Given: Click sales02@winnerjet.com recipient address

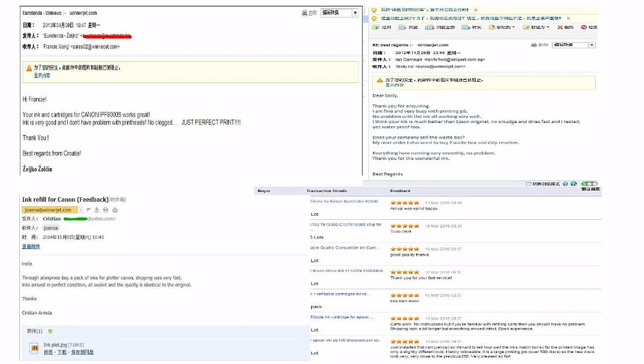Looking at the screenshot, I should [x=95, y=47].
